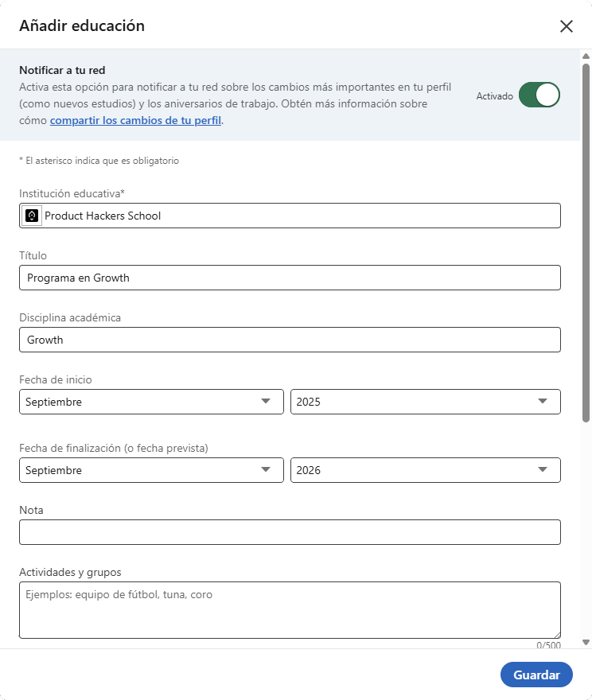Open the end month Septiembre dropdown
The width and height of the screenshot is (592, 700).
pos(151,470)
